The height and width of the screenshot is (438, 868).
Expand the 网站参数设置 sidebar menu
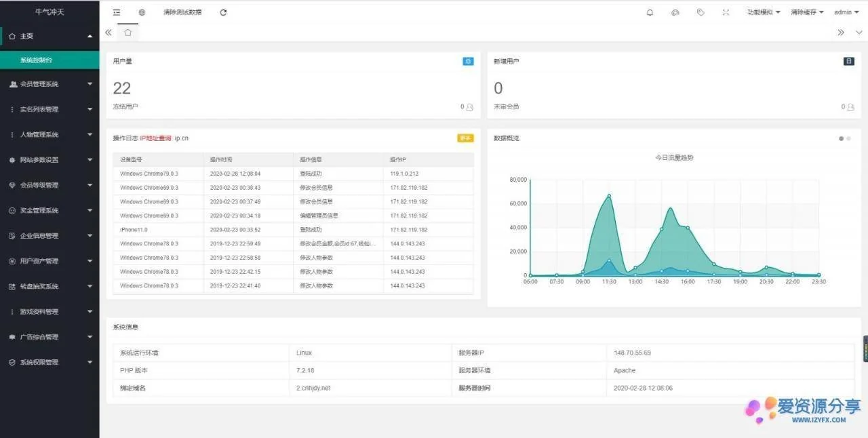coord(50,160)
